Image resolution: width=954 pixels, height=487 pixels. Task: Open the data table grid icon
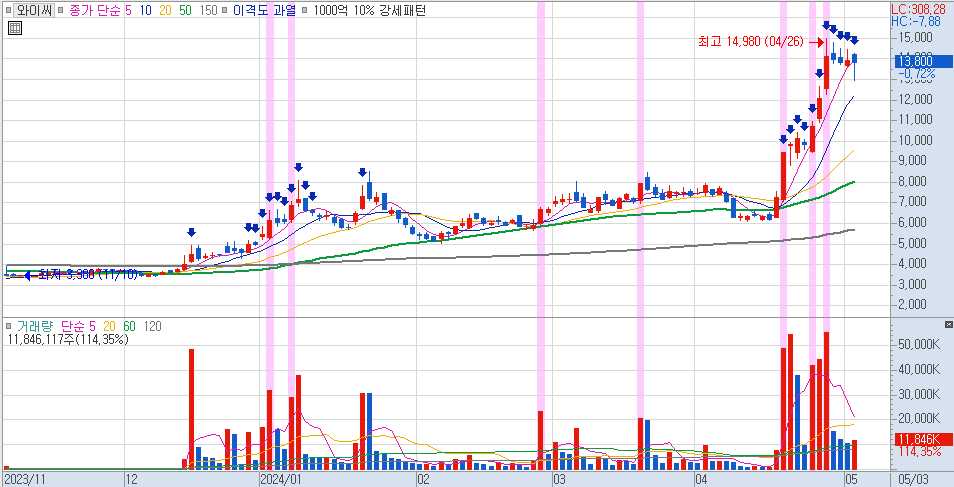[15, 28]
